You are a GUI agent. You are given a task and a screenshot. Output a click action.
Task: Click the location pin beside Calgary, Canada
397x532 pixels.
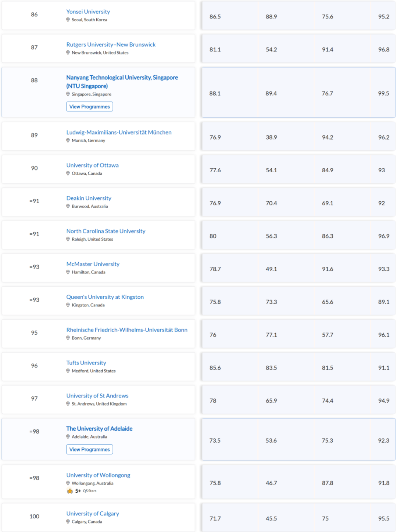click(68, 521)
